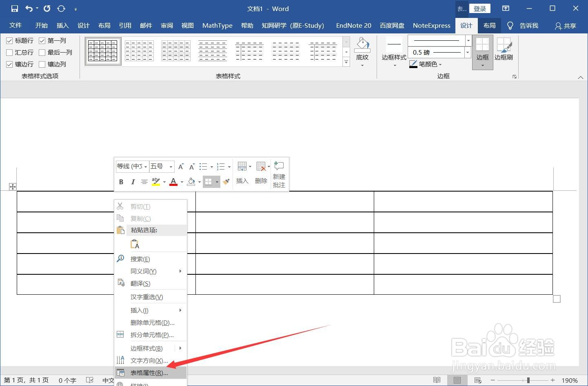Expand the Borders group dialog launcher
588x386 pixels.
tap(515, 77)
